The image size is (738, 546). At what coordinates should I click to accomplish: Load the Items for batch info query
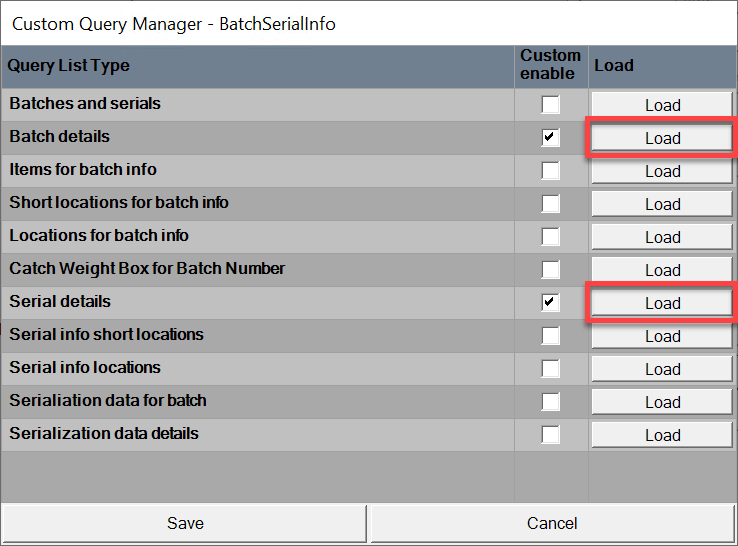(x=662, y=171)
